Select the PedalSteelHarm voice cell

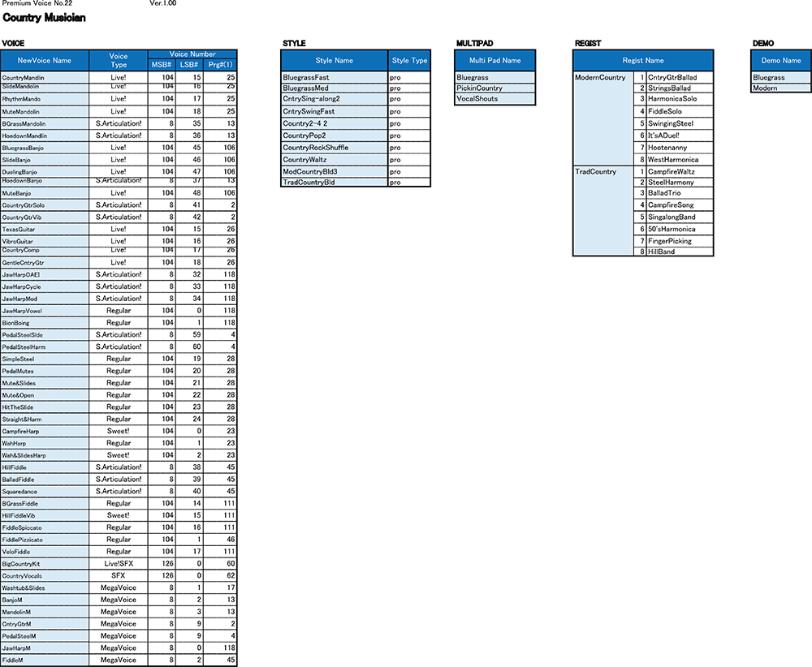coord(45,347)
